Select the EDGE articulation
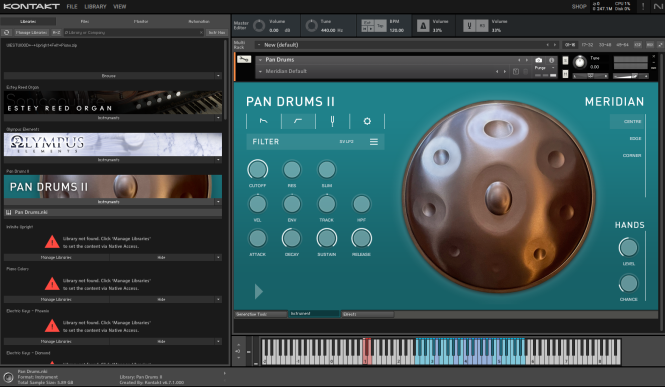This screenshot has width=665, height=387. pyautogui.click(x=635, y=139)
